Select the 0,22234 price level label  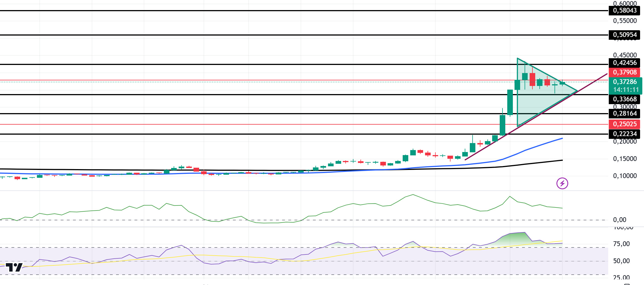624,134
